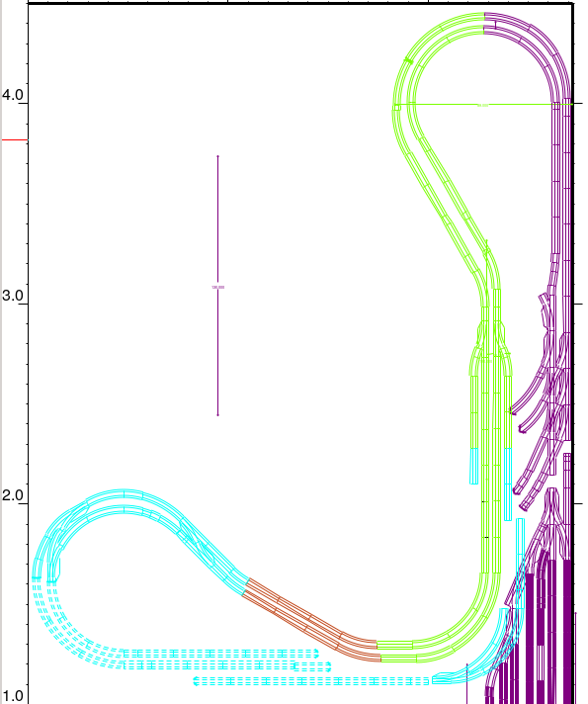Select the green horizontal dimension line across loop

(483, 105)
